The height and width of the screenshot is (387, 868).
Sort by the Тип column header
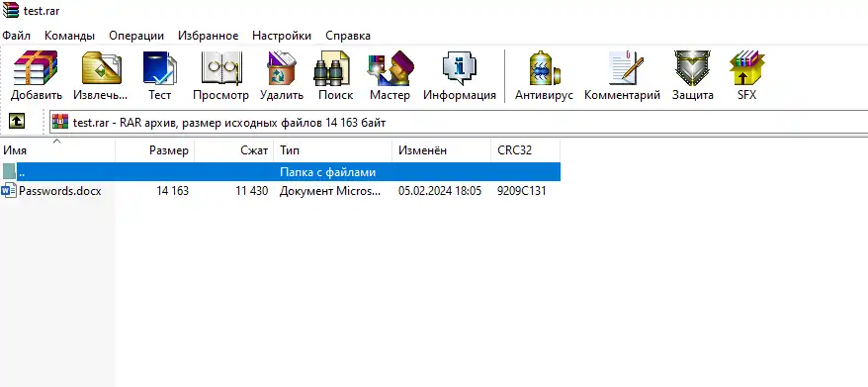tap(333, 150)
